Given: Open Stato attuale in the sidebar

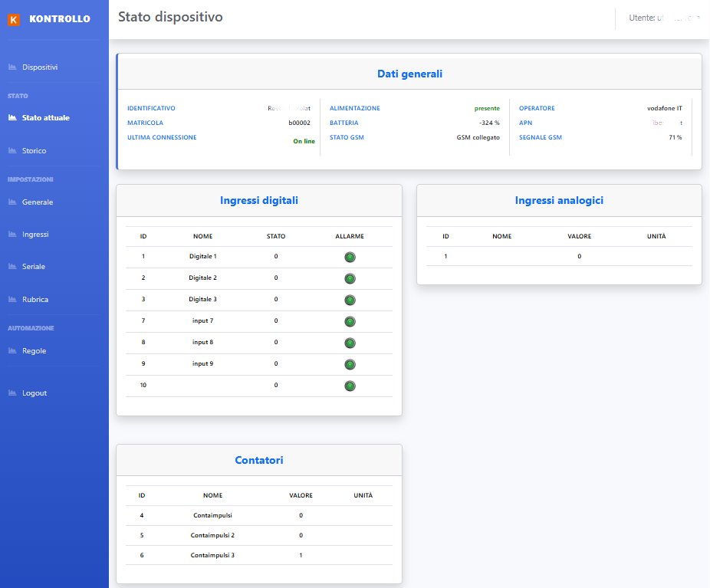Looking at the screenshot, I should (x=46, y=118).
